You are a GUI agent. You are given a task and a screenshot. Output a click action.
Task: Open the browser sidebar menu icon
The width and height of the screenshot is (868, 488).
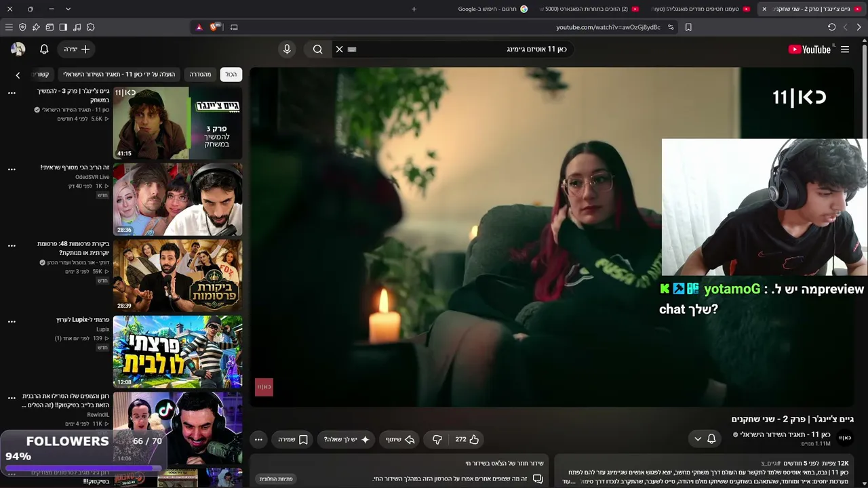point(9,27)
